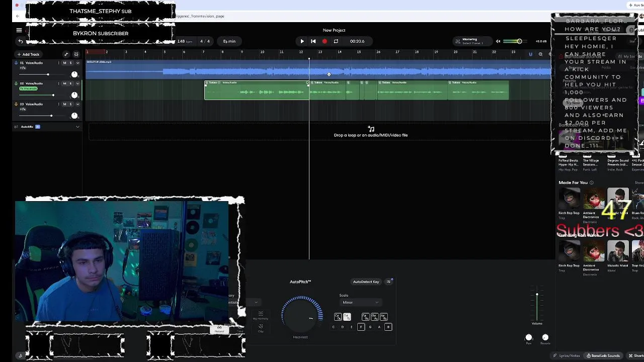The image size is (644, 362).
Task: Select track 03 microphone icon
Action: [x=16, y=104]
